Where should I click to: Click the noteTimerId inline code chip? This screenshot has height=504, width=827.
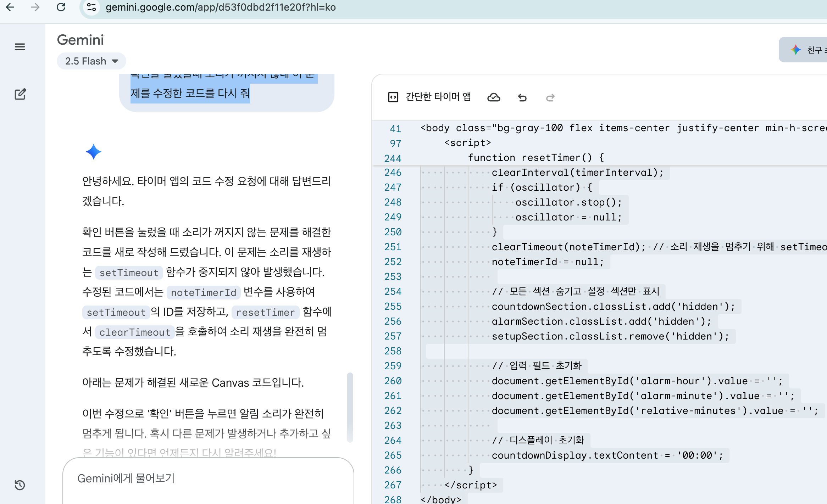[x=204, y=292]
